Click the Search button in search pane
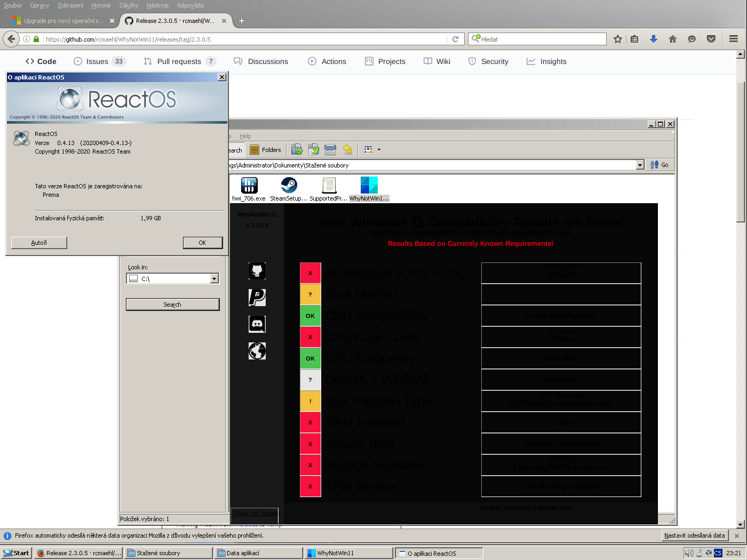Image resolution: width=747 pixels, height=560 pixels. pos(172,305)
